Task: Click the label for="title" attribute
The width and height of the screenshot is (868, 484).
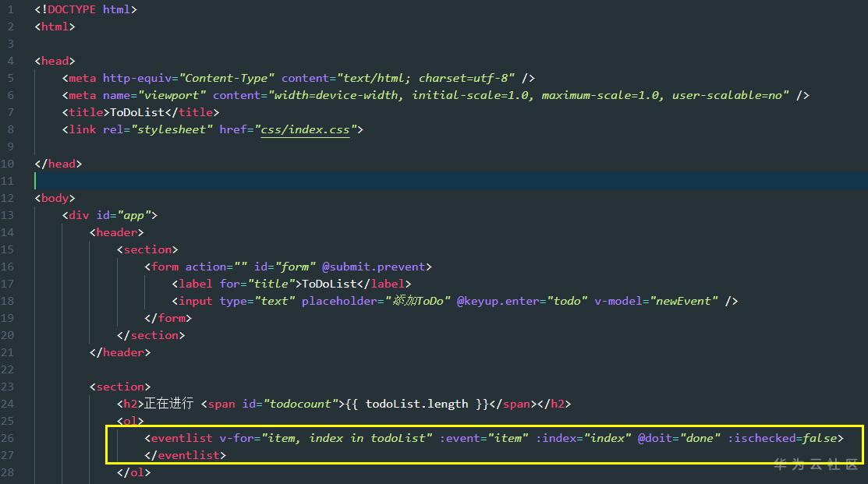Action: [x=257, y=284]
